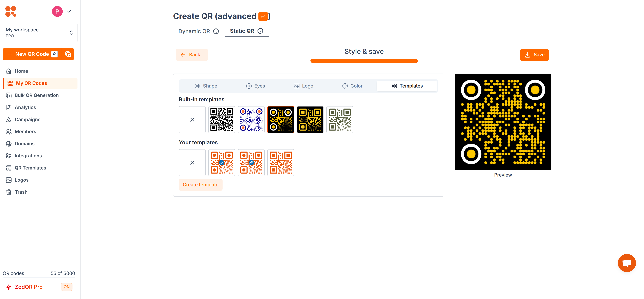
Task: Click the Create template button
Action: pos(201,185)
